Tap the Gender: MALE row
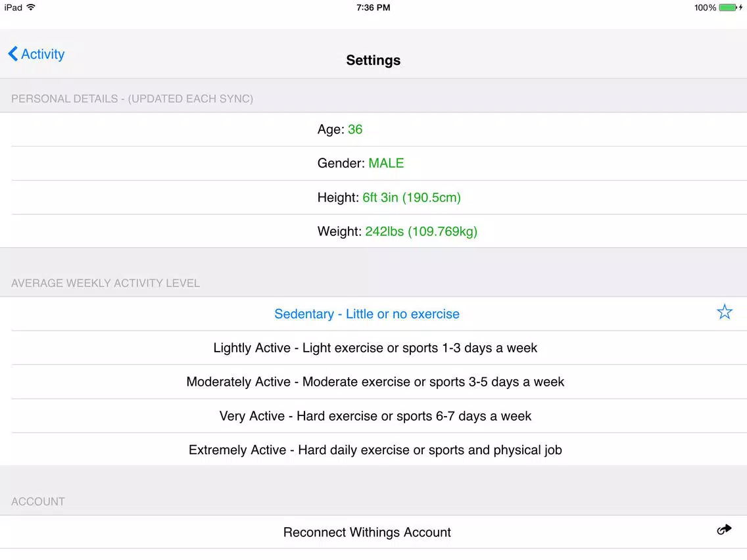 point(373,163)
